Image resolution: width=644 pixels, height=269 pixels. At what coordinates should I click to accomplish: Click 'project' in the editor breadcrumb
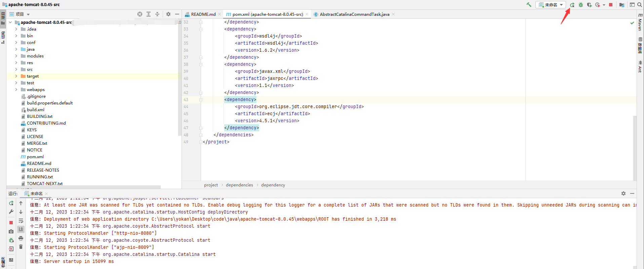(211, 185)
